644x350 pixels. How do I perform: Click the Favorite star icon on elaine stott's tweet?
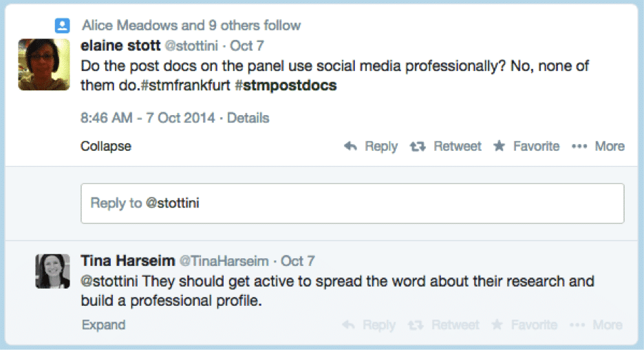point(499,145)
